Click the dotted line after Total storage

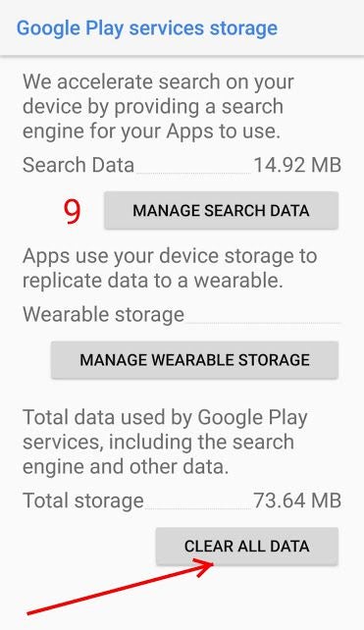[x=198, y=508]
